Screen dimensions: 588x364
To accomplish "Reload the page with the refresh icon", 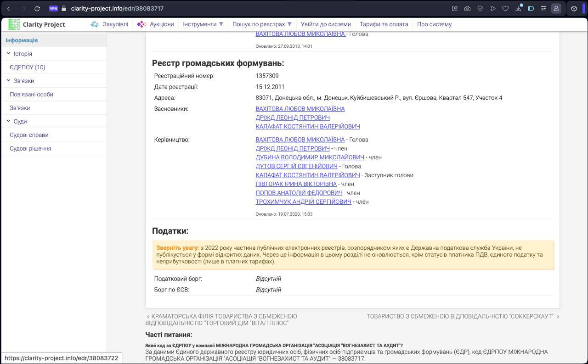I will point(37,8).
